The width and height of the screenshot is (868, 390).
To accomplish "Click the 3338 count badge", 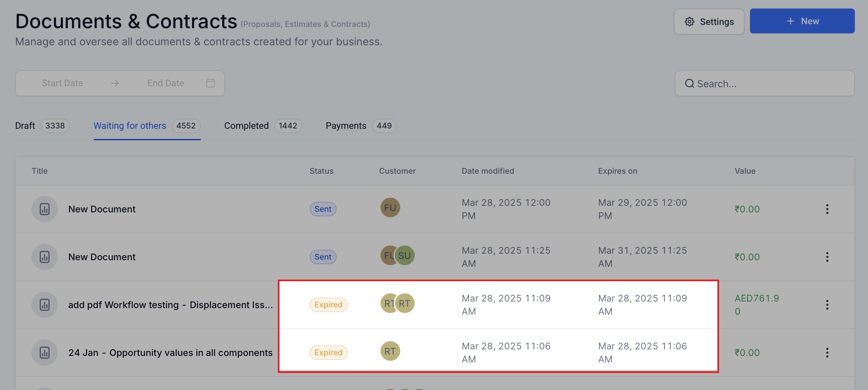I will (55, 126).
